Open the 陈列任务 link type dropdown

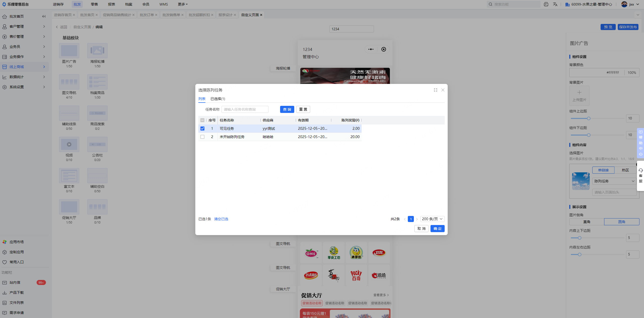coord(614,181)
